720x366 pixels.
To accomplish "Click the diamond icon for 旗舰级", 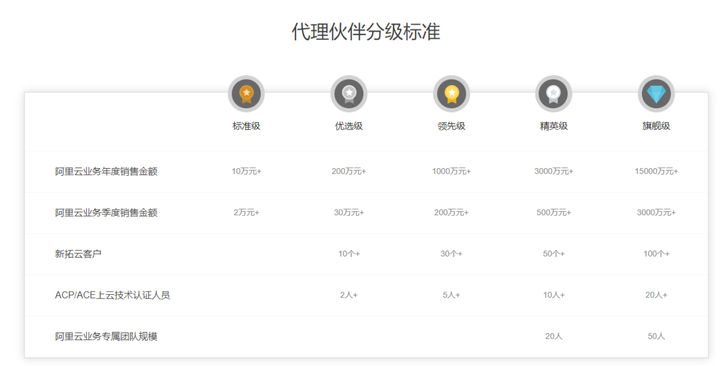I will pyautogui.click(x=656, y=94).
